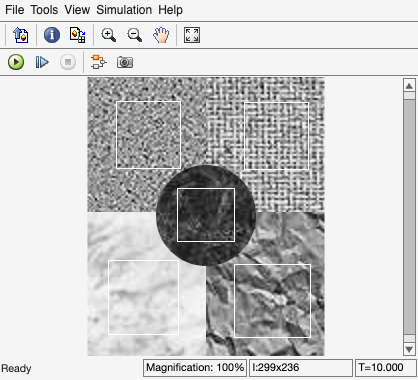This screenshot has height=380, width=418.
Task: Click the Step Forward button
Action: click(42, 62)
